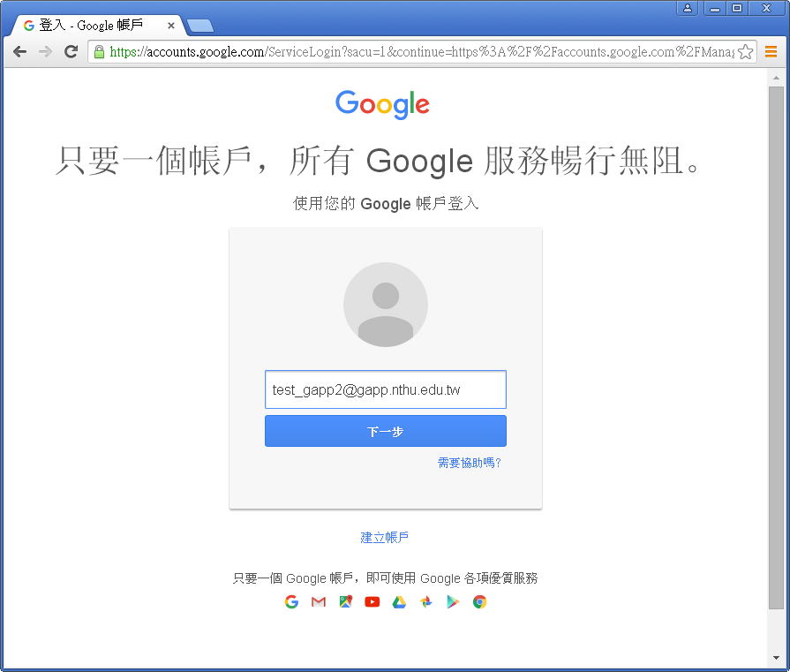Open the "需要協助嗎?" help link

[x=470, y=463]
